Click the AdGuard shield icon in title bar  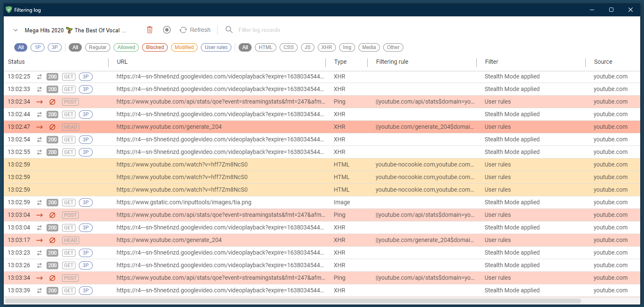pos(9,10)
